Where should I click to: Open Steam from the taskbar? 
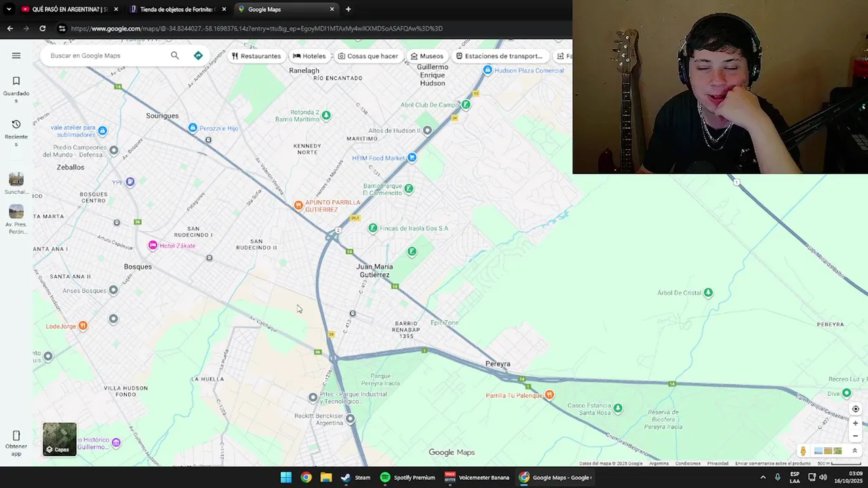coord(355,477)
